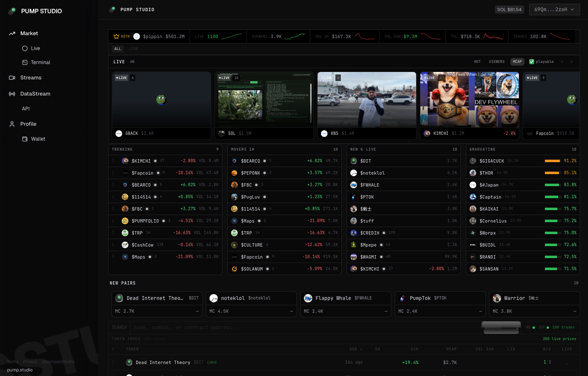Viewport: 588px width, 376px height.
Task: Open DataStream broadcast icon
Action: point(12,94)
